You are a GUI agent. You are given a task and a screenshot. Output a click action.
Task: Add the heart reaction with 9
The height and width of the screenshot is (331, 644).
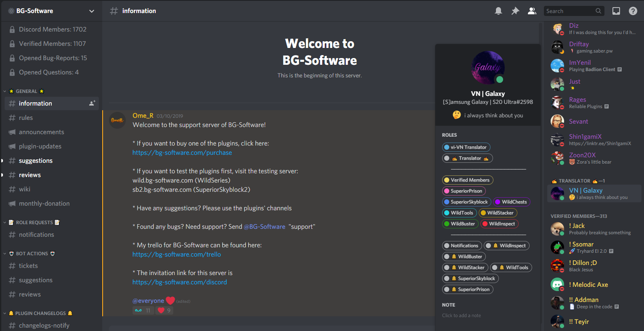(164, 310)
